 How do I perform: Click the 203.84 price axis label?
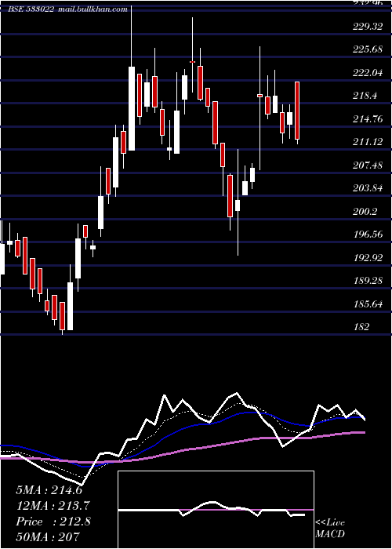[368, 188]
